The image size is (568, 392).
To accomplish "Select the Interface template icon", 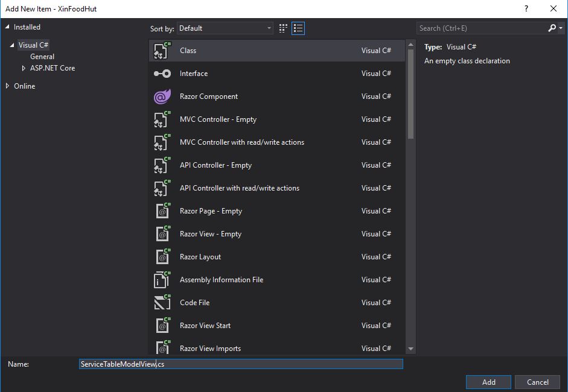I will [162, 74].
